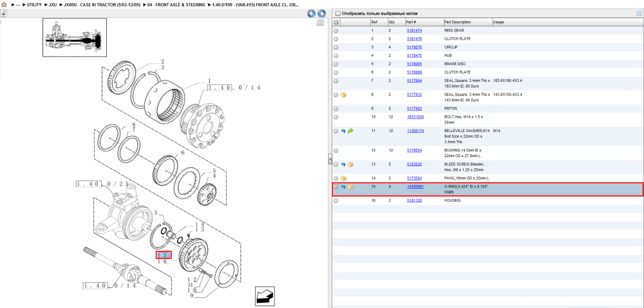Click the blue arrow in the O-RING row

point(343,187)
